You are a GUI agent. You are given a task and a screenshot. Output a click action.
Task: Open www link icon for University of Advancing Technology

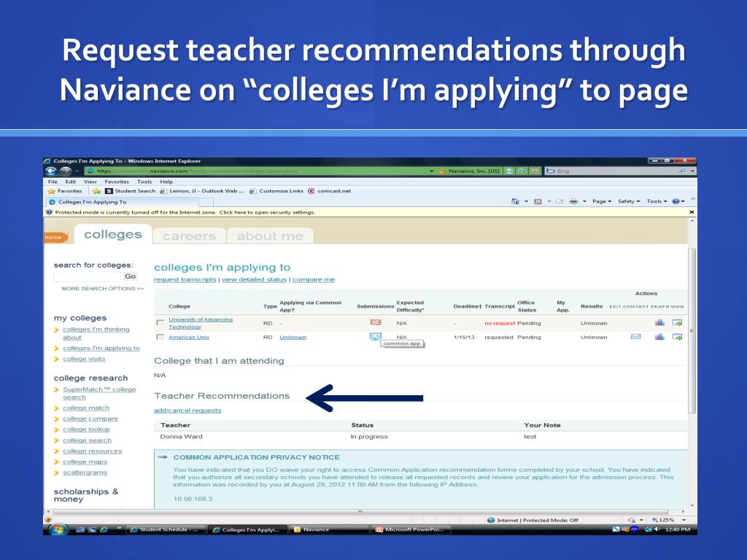point(677,322)
